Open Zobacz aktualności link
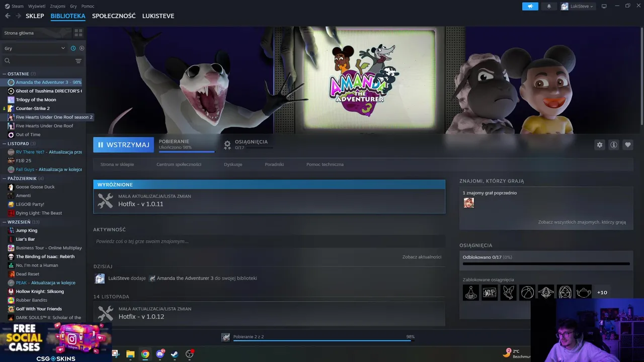This screenshot has height=362, width=644. (x=422, y=257)
